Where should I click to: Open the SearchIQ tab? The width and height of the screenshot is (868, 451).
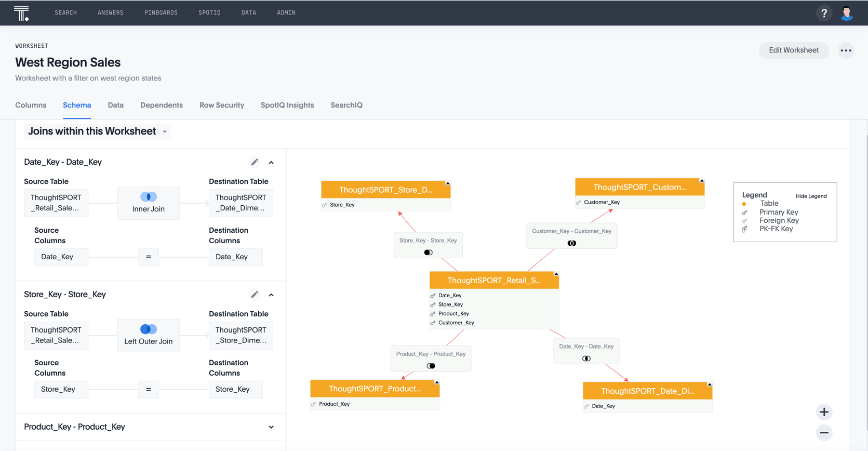point(346,105)
